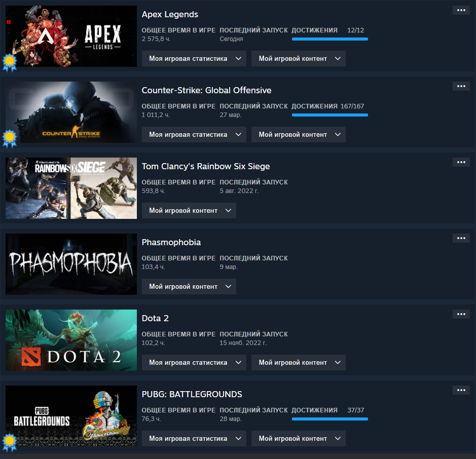Screen dimensions: 476x459
Task: Open the Dota 2 title link
Action: (155, 318)
